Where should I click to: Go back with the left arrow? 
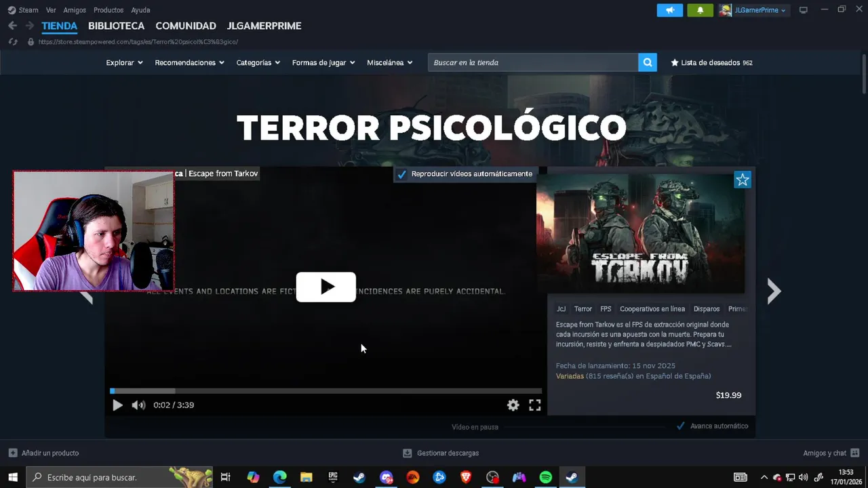12,26
